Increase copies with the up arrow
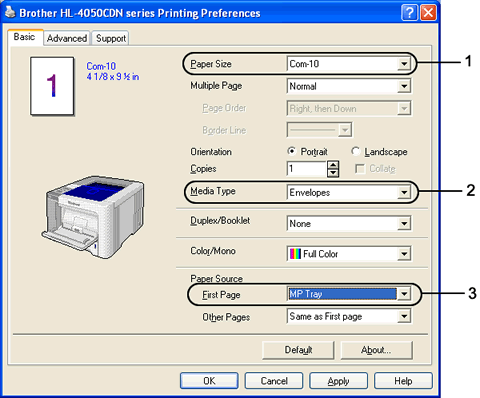480x398 pixels. tap(333, 165)
